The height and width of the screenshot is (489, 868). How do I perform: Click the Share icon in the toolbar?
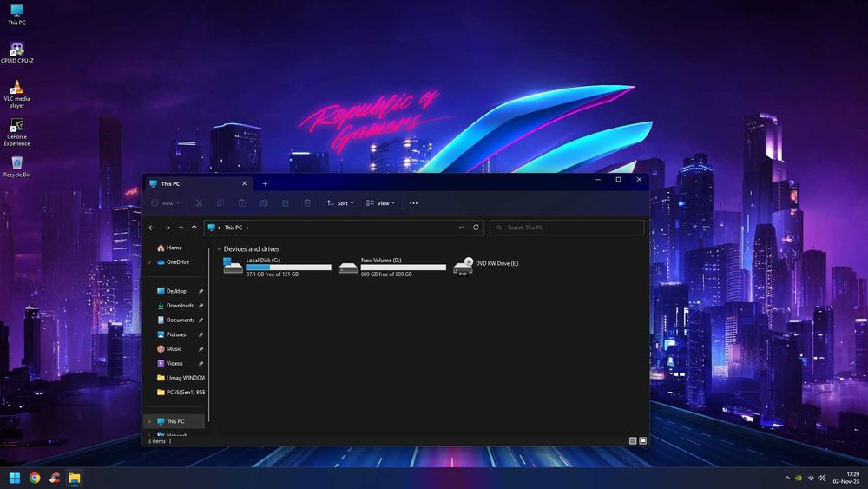coord(286,203)
